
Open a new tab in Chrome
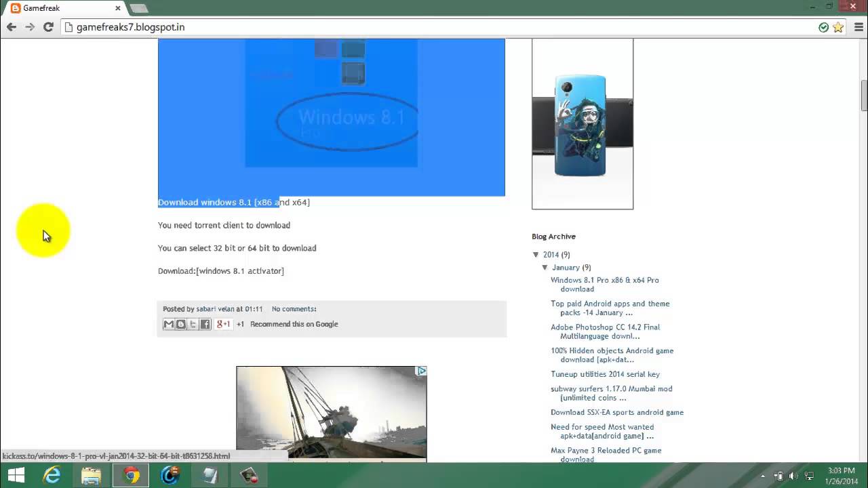tap(139, 8)
